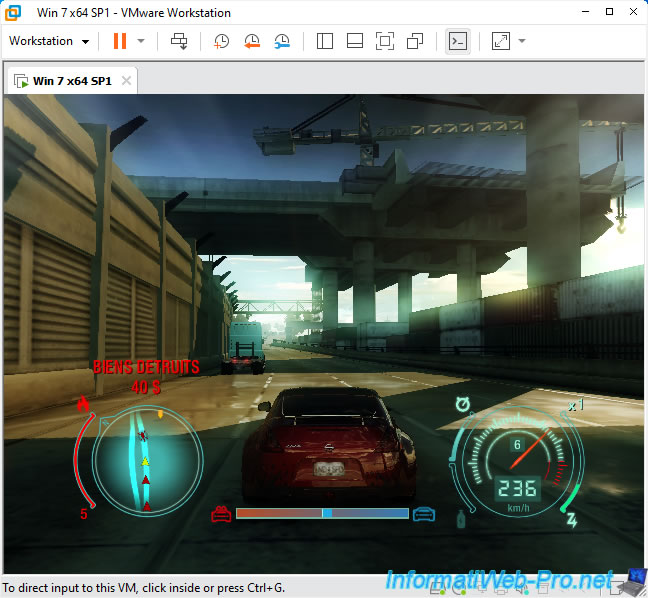Click the direct input hint in the status bar
This screenshot has height=598, width=648.
[x=144, y=588]
